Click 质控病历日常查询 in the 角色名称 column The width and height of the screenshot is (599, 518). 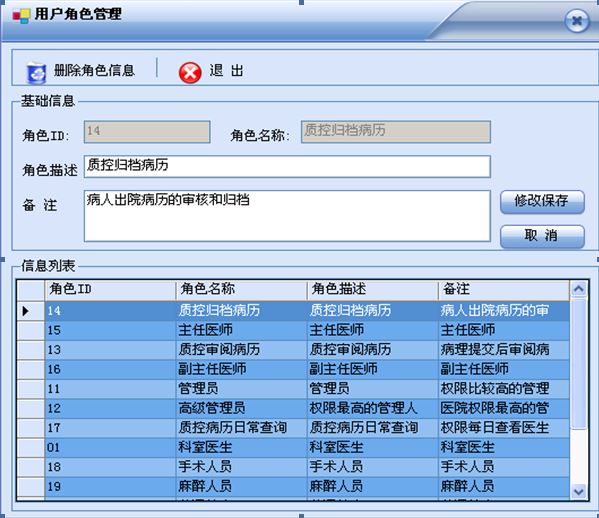[x=241, y=428]
